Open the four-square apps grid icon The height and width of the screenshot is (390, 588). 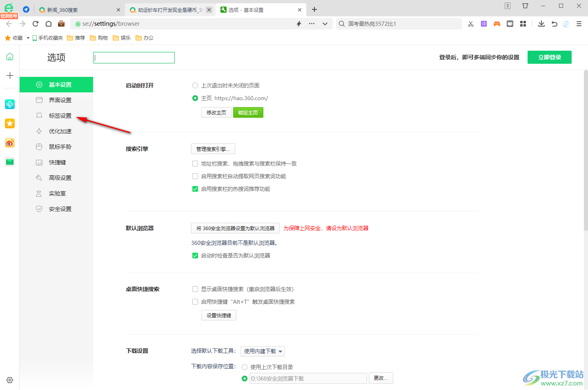(523, 24)
